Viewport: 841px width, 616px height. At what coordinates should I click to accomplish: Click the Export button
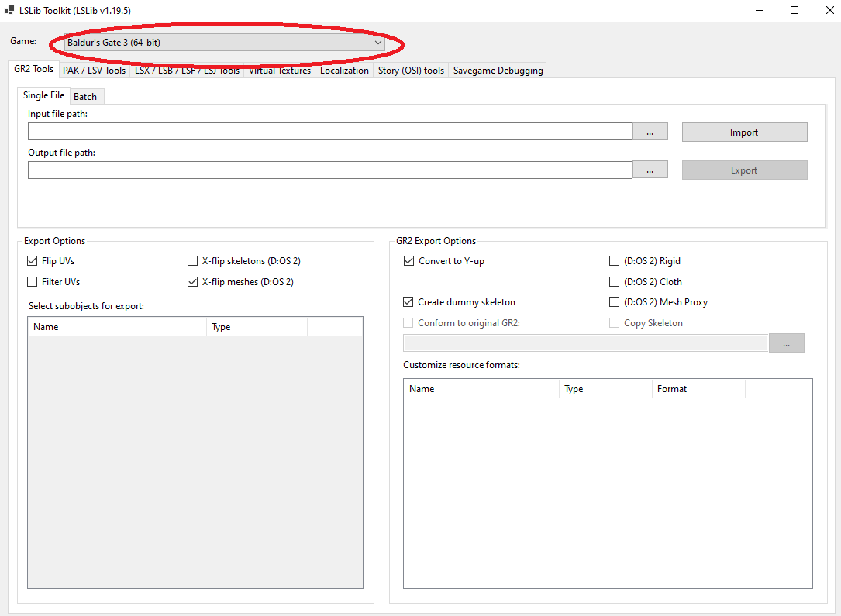(744, 170)
